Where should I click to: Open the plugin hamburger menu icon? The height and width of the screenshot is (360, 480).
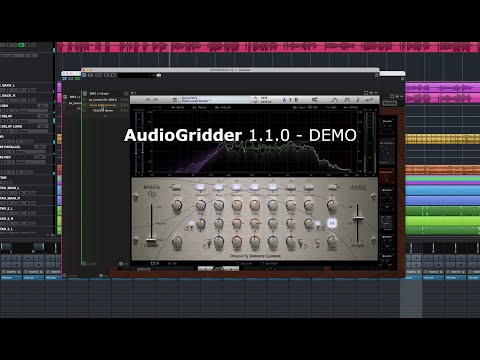coord(175,100)
